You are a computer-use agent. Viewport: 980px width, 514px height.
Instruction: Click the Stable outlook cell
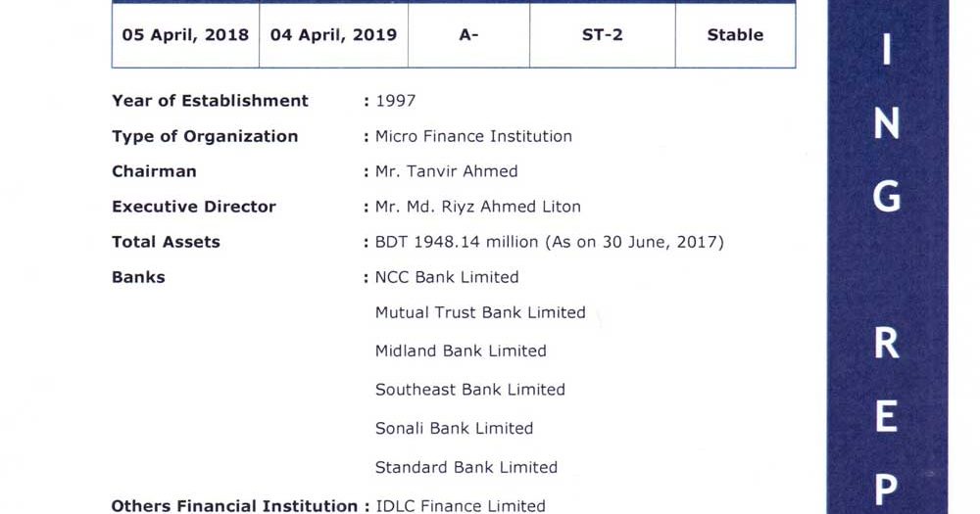coord(736,35)
